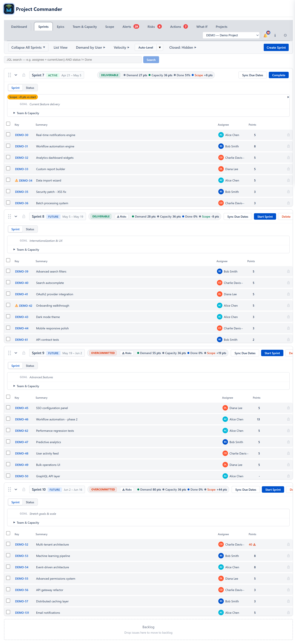Image resolution: width=295 pixels, height=644 pixels.
Task: Open the What-If tab
Action: pyautogui.click(x=202, y=27)
